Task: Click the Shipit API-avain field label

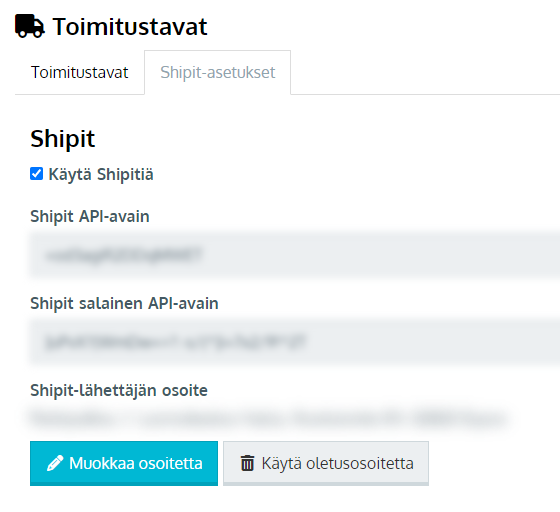Action: pos(90,216)
